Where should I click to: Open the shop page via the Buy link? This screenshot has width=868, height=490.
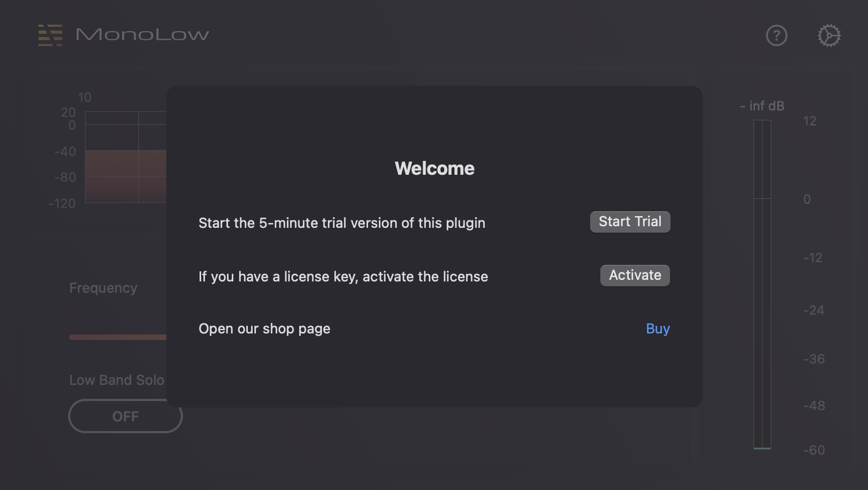(657, 328)
